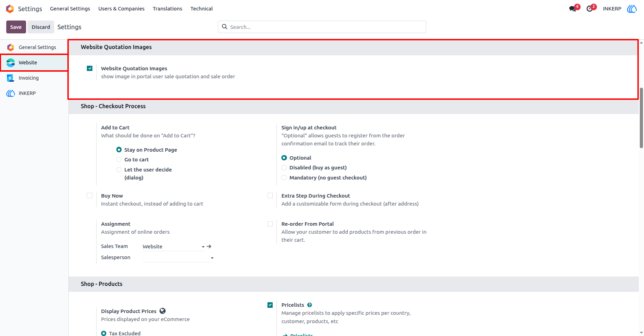Uncheck the Pricelists checkbox
644x336 pixels.
(x=270, y=305)
